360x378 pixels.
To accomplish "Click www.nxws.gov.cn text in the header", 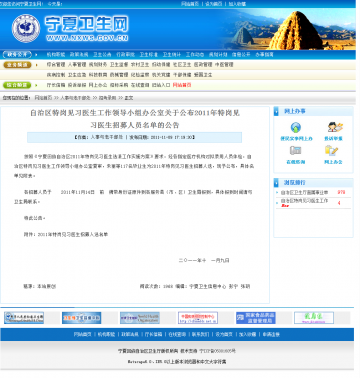I will [87, 38].
